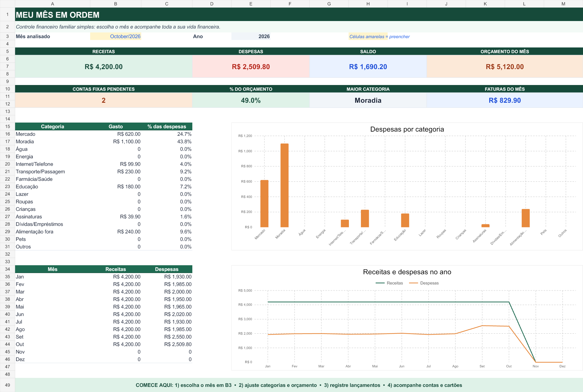Screen dimensions: 583x392
Task: Click the Despesas legend entry in line chart
Action: click(424, 283)
